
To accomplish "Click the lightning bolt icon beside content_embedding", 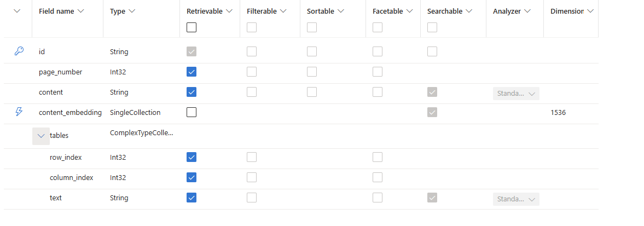I will [19, 112].
